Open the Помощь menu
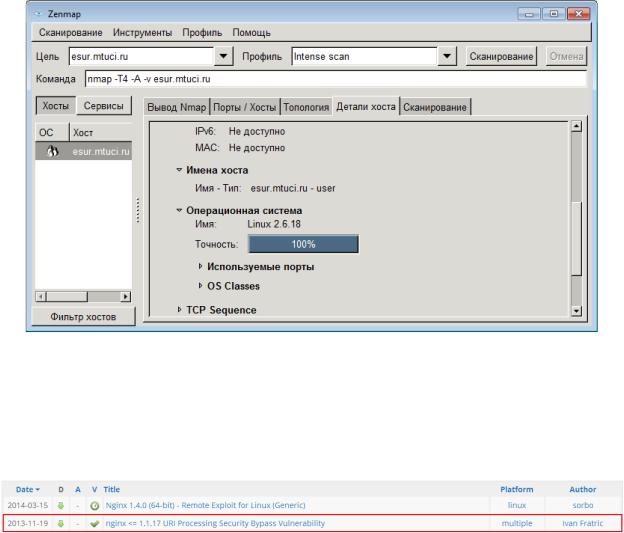The height and width of the screenshot is (533, 624). click(252, 32)
